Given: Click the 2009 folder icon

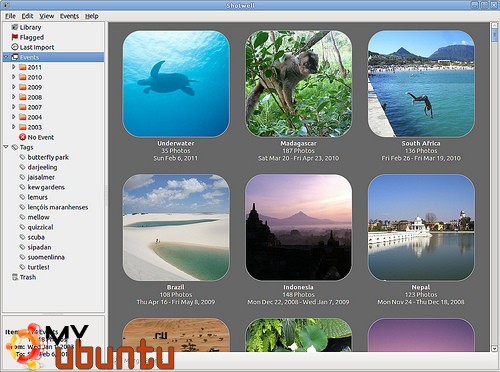Looking at the screenshot, I should [x=23, y=87].
